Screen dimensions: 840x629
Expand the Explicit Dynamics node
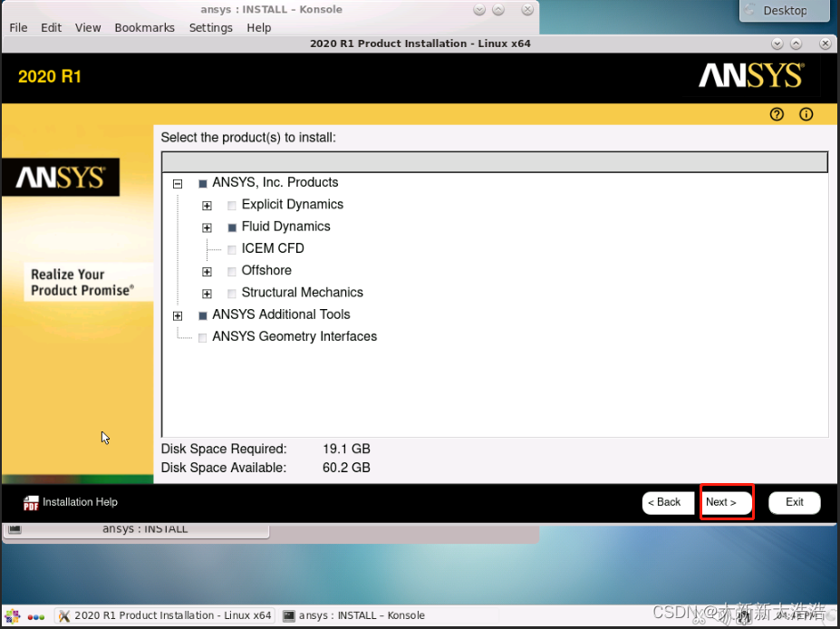pyautogui.click(x=207, y=206)
